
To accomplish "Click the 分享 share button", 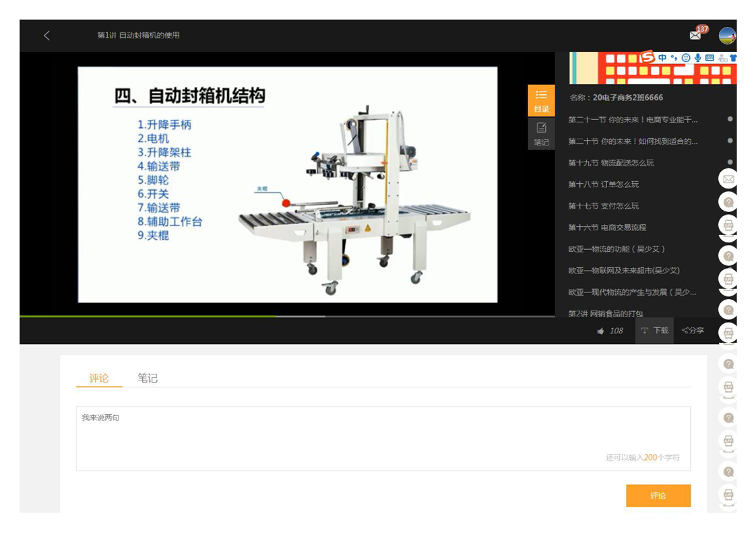I will 693,331.
